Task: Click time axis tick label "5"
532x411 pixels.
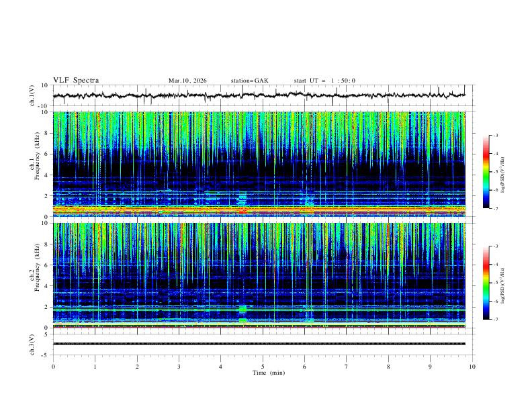Action: 263,367
